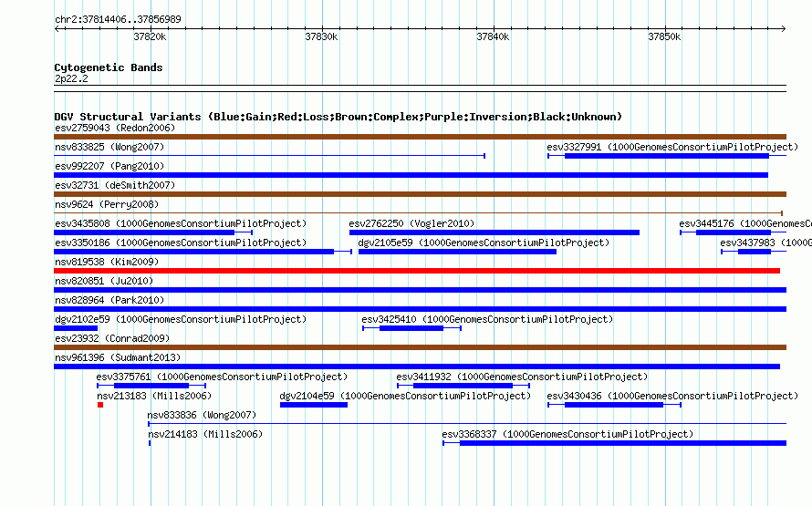Click esv3368337 variant label
The image size is (812, 506).
click(x=567, y=434)
